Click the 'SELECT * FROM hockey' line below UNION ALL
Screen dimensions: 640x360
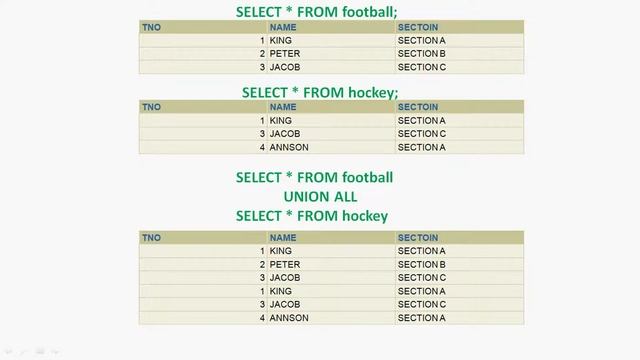click(312, 216)
